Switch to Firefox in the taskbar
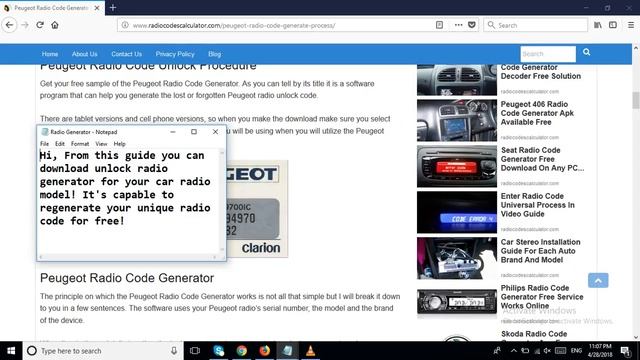This screenshot has width=640, height=360. click(x=264, y=351)
